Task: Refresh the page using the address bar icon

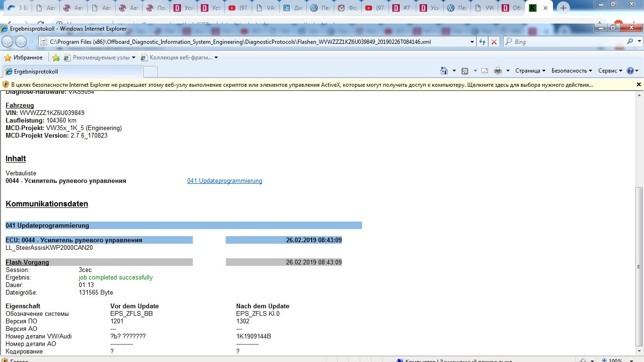Action: 482,42
